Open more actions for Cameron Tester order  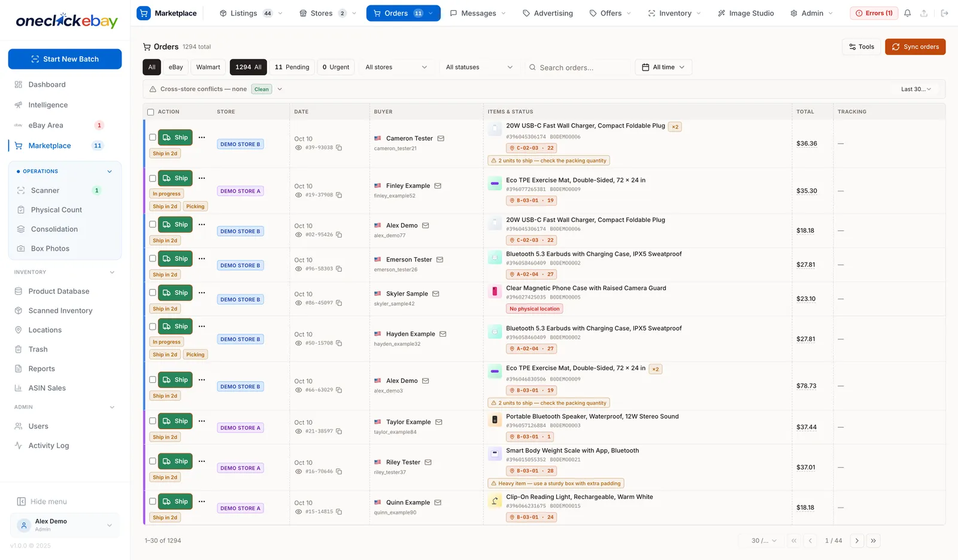pyautogui.click(x=202, y=138)
